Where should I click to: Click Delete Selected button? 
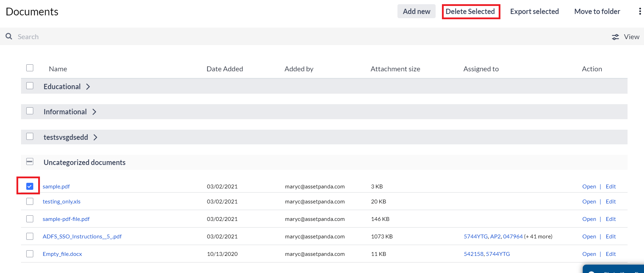coord(470,12)
